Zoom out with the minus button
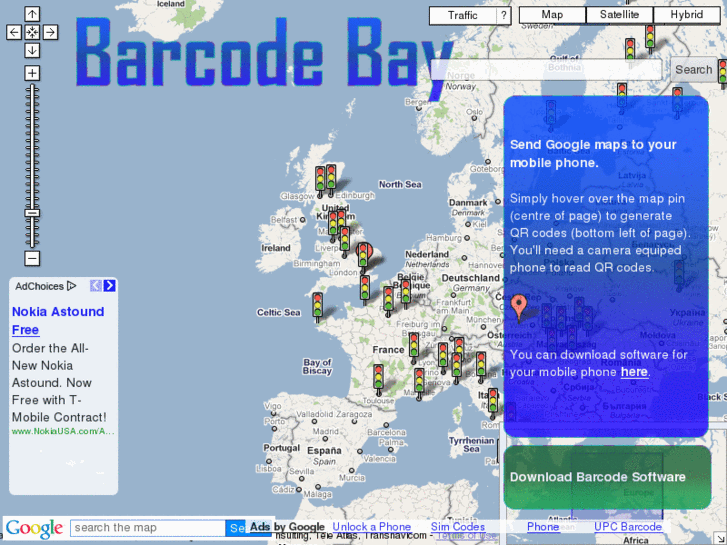727x545 pixels. [32, 258]
